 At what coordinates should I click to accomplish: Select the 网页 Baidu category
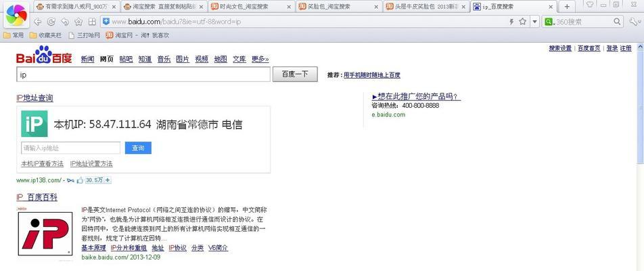[x=107, y=59]
